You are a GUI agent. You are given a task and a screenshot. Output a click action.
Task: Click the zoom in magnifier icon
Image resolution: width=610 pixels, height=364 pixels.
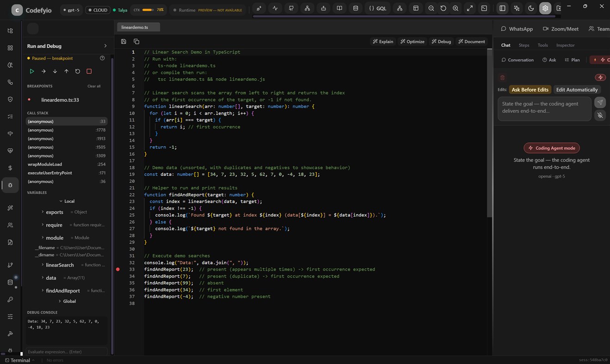(x=456, y=8)
